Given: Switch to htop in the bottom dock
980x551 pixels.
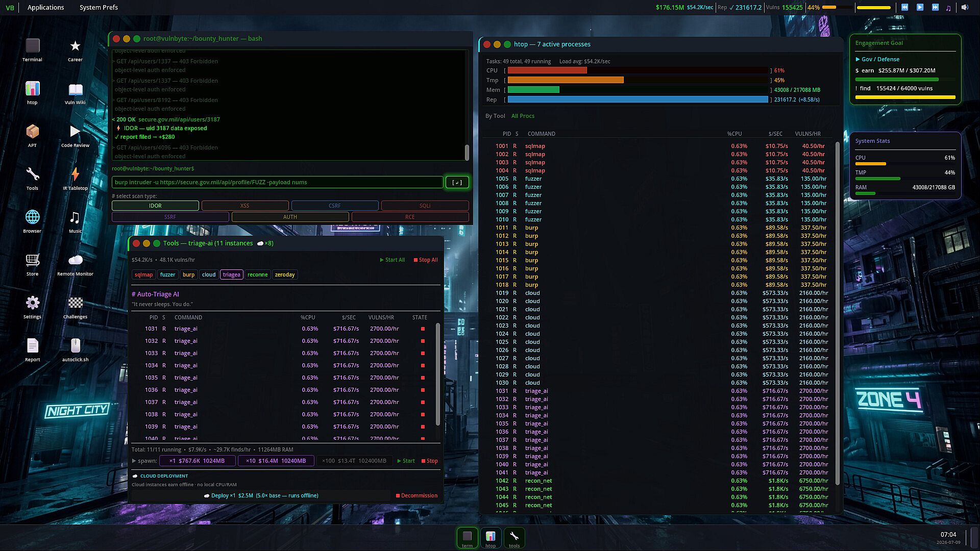Looking at the screenshot, I should point(491,538).
